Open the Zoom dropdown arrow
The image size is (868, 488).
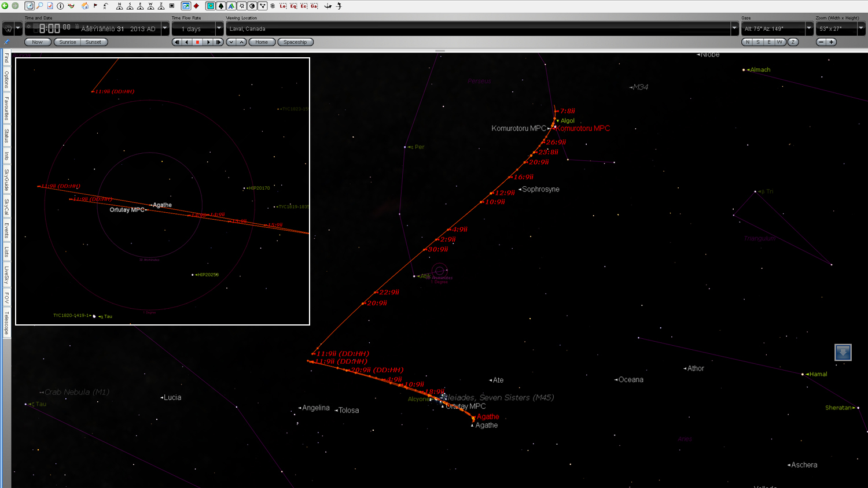point(860,28)
